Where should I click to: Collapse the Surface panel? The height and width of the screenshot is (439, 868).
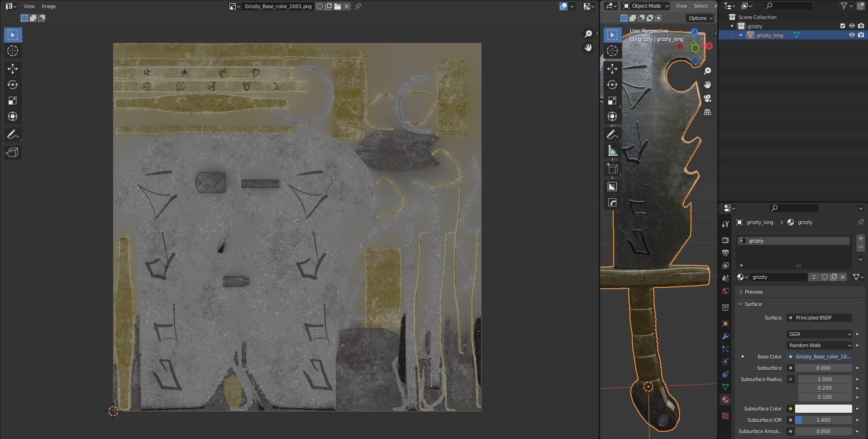[x=800, y=304]
